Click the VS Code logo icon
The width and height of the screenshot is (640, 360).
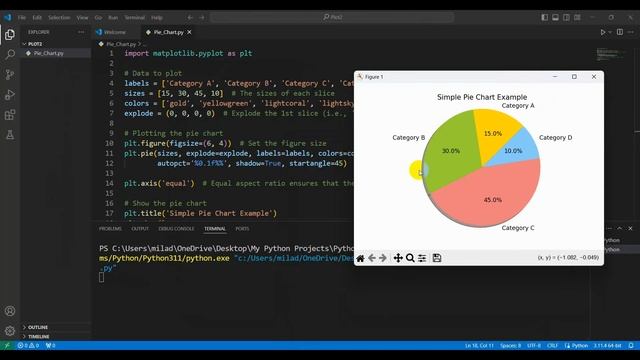tap(8, 18)
